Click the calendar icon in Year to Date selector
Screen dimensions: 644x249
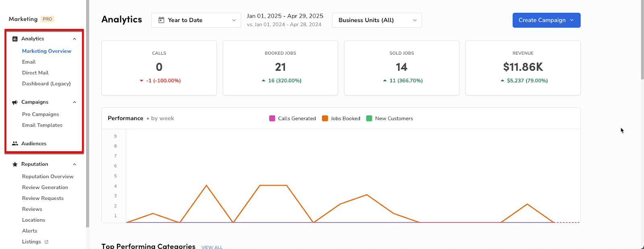tap(161, 20)
